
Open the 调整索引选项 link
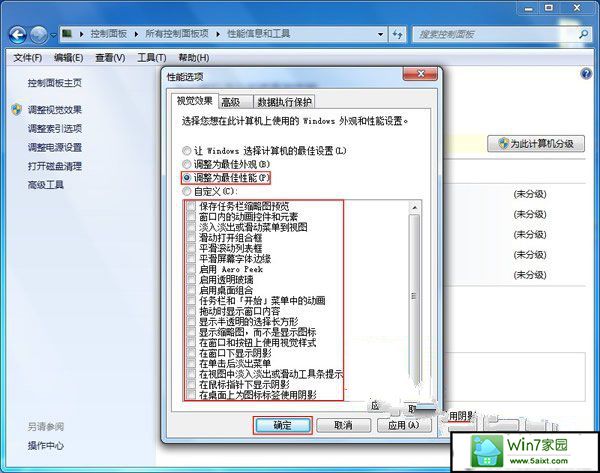tap(55, 129)
